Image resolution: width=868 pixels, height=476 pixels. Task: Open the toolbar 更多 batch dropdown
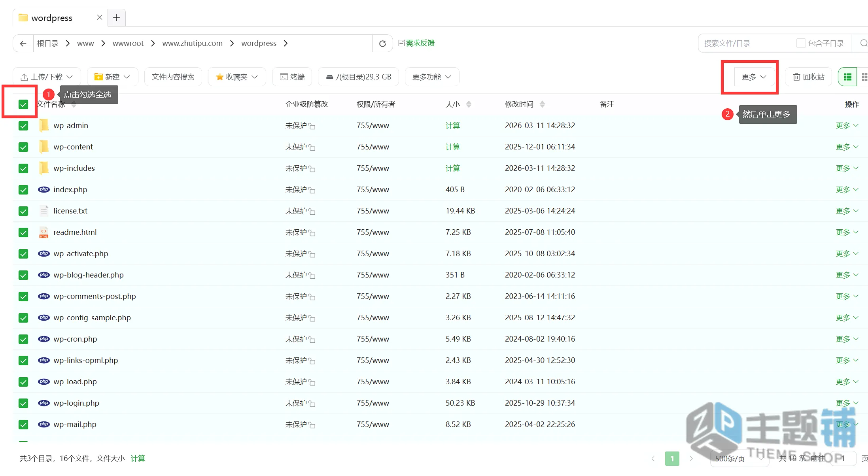tap(754, 77)
